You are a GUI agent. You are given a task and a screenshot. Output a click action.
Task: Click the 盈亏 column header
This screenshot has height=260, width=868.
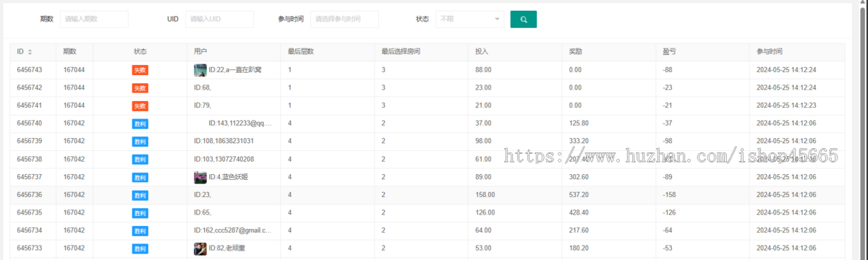[669, 52]
